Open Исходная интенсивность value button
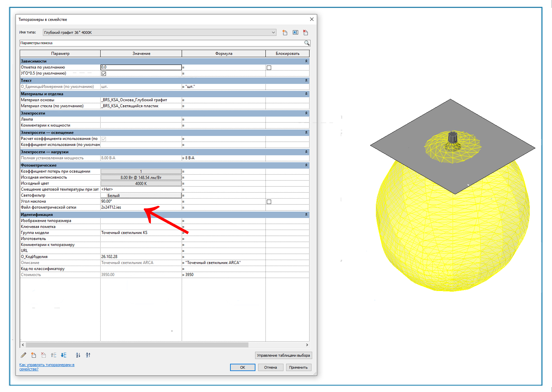 pyautogui.click(x=141, y=177)
